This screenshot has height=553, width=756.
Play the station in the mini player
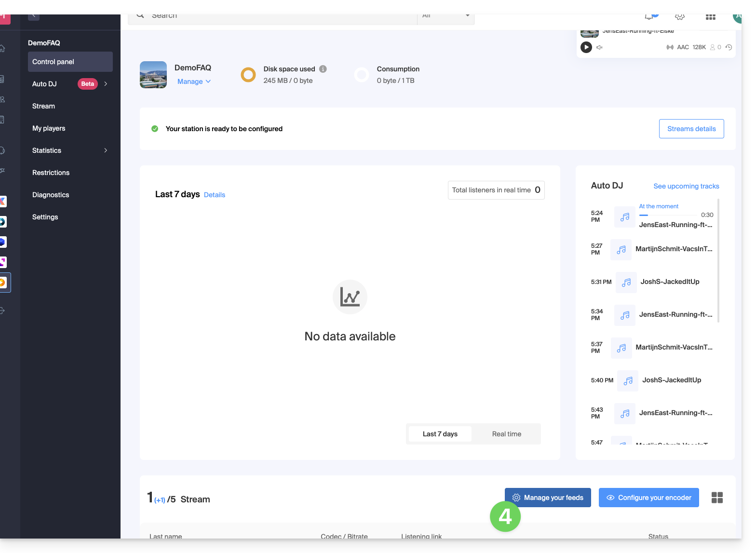pos(586,47)
